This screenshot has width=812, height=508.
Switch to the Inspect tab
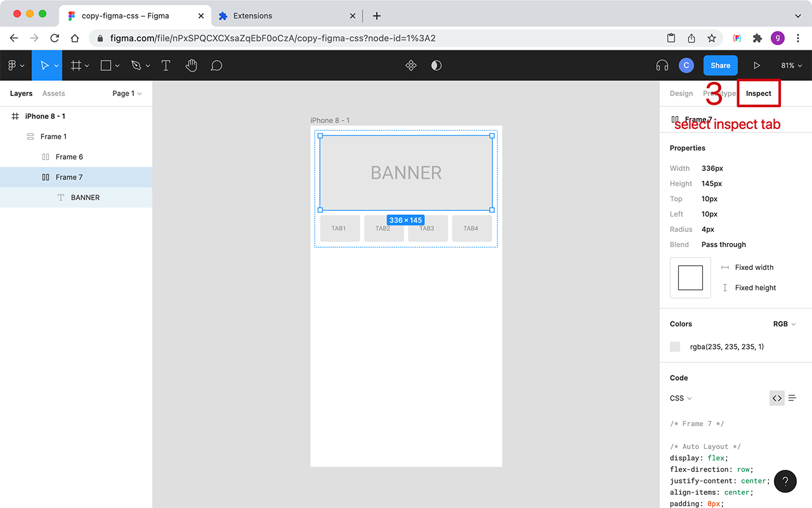759,93
